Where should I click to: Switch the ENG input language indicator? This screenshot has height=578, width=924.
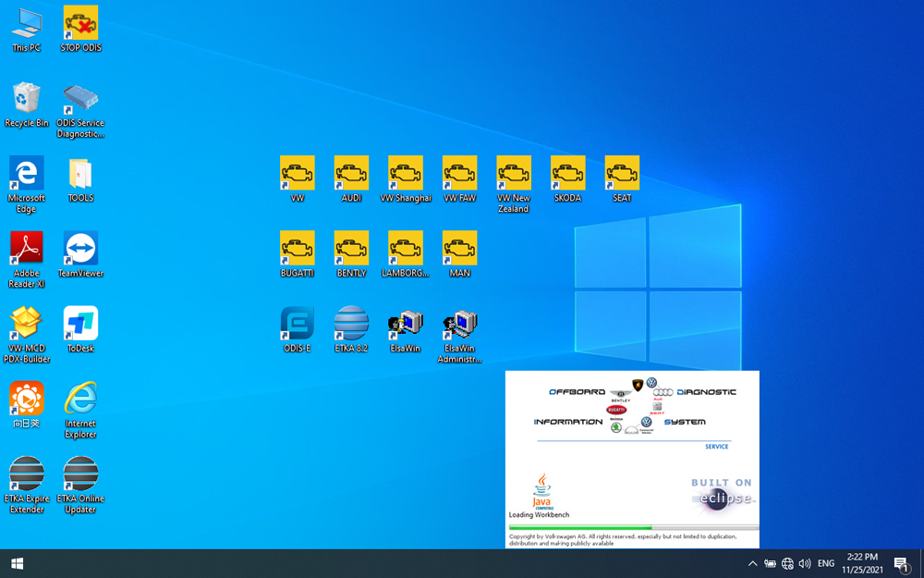825,564
